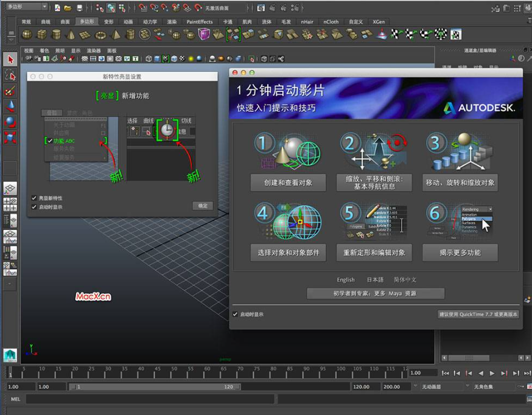
Task: Open a scene with the folder icon
Action: pyautogui.click(x=68, y=8)
